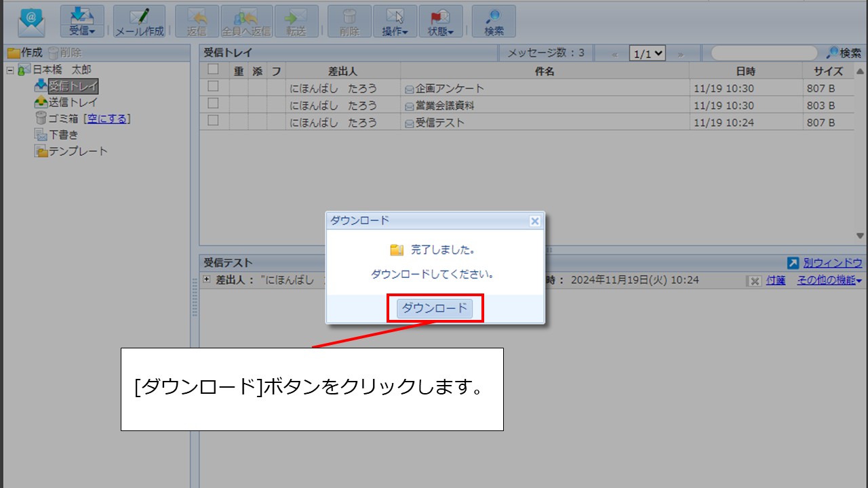Open the Search (検索) magnifier tool in toolbar
868x488 pixels.
coord(494,21)
